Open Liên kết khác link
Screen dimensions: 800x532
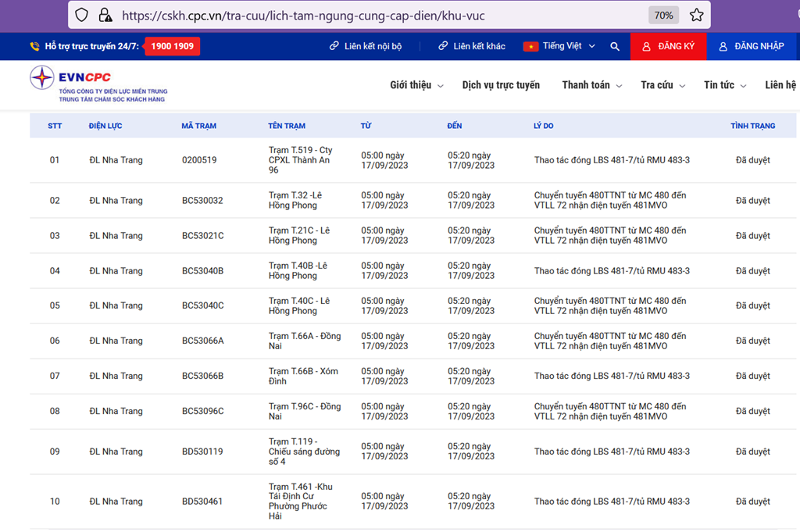pos(471,46)
